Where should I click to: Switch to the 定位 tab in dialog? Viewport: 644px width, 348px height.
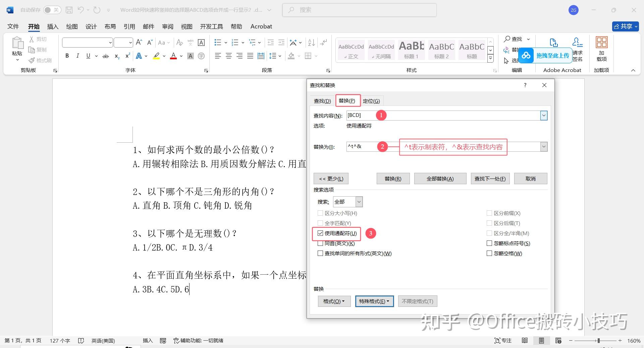(x=371, y=100)
